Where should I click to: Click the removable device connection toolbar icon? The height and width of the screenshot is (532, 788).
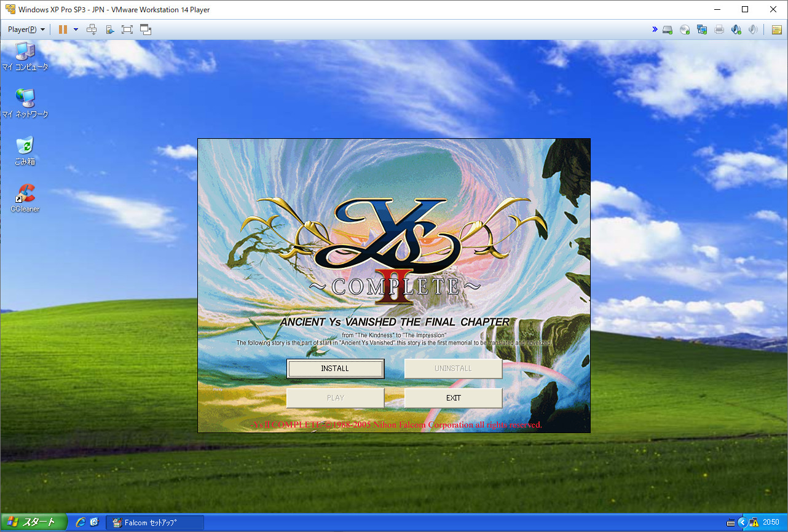[x=109, y=29]
